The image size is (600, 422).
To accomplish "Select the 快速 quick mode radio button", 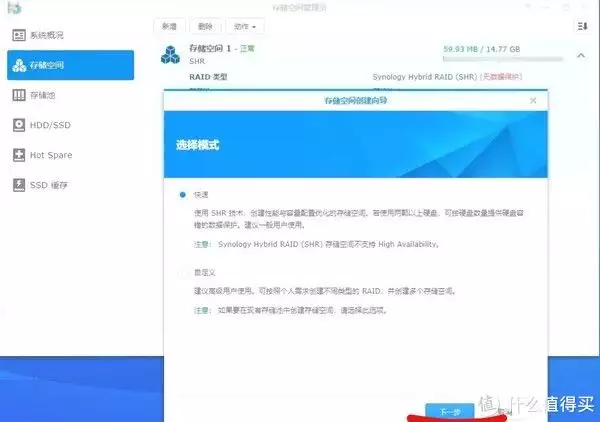I will (x=183, y=195).
